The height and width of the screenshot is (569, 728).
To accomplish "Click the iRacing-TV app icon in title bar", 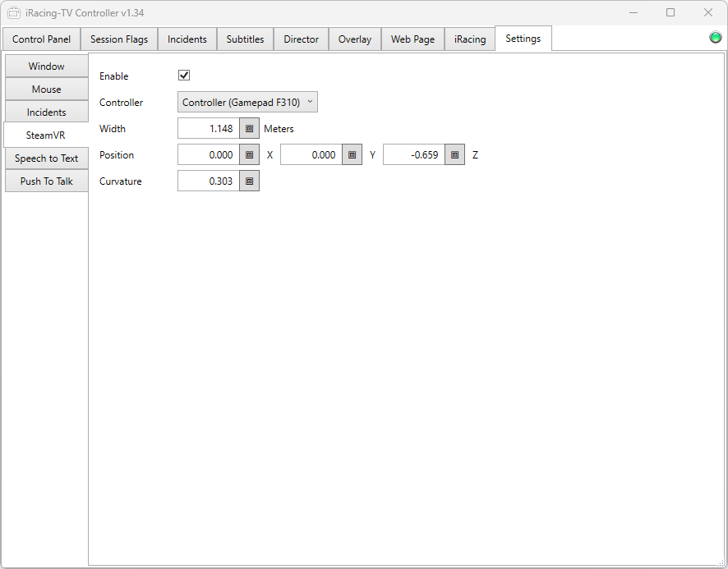I will [14, 12].
